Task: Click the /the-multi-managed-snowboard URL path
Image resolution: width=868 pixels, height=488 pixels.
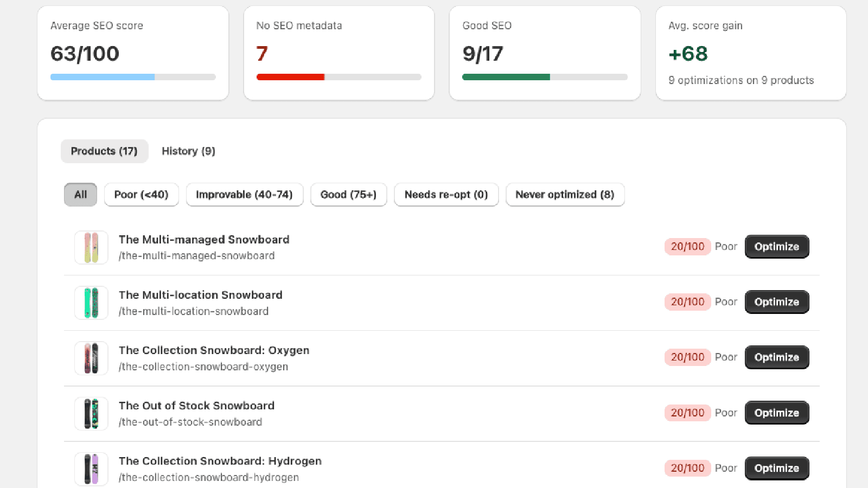Action: pos(196,256)
